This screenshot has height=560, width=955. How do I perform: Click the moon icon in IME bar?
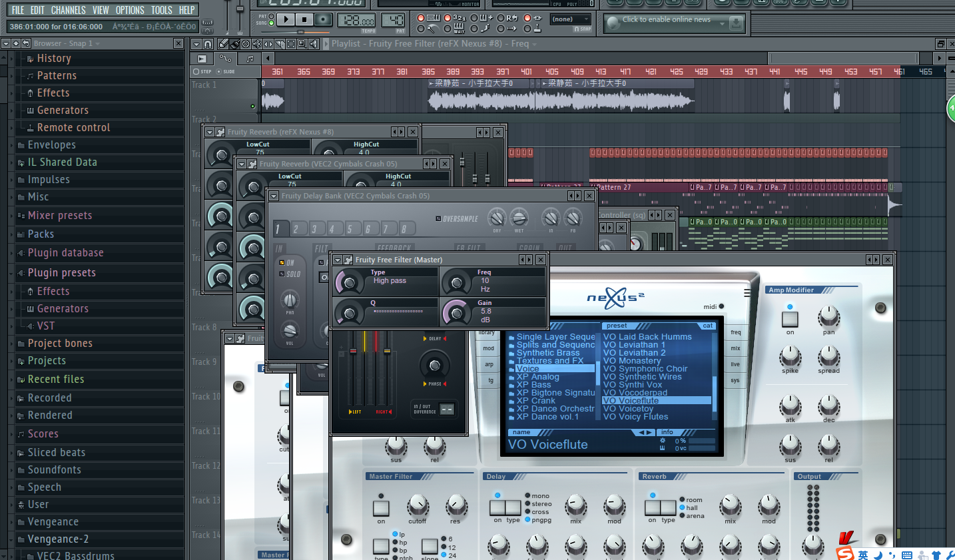pyautogui.click(x=878, y=555)
